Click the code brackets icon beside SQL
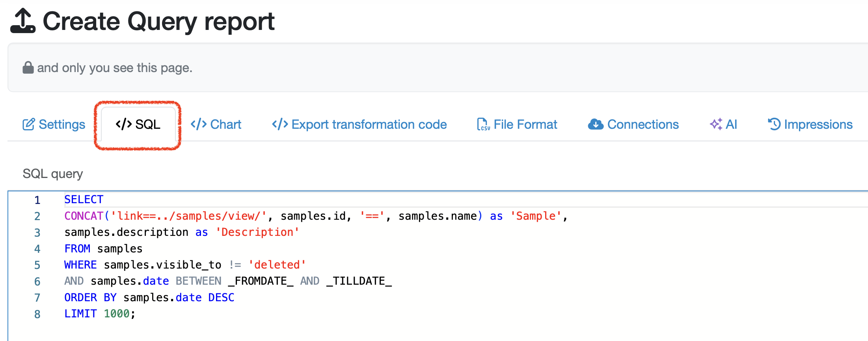The image size is (868, 341). tap(123, 124)
